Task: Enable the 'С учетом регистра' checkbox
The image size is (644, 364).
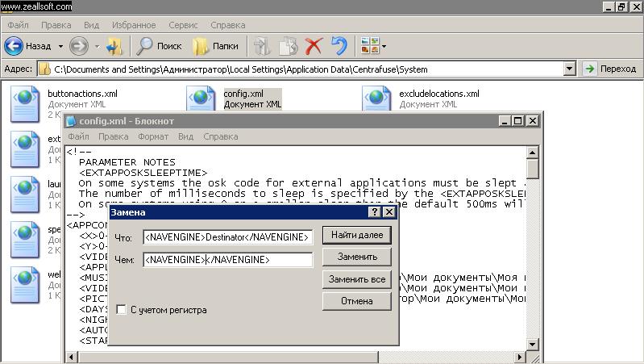Action: pos(122,310)
